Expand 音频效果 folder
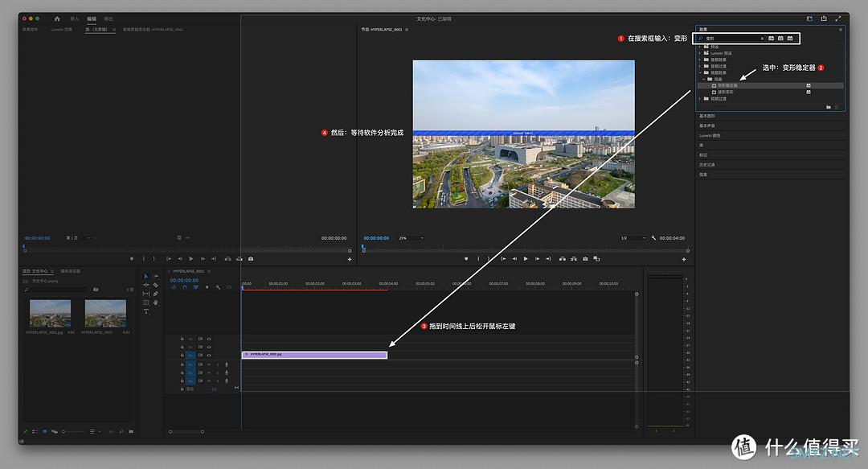 700,60
